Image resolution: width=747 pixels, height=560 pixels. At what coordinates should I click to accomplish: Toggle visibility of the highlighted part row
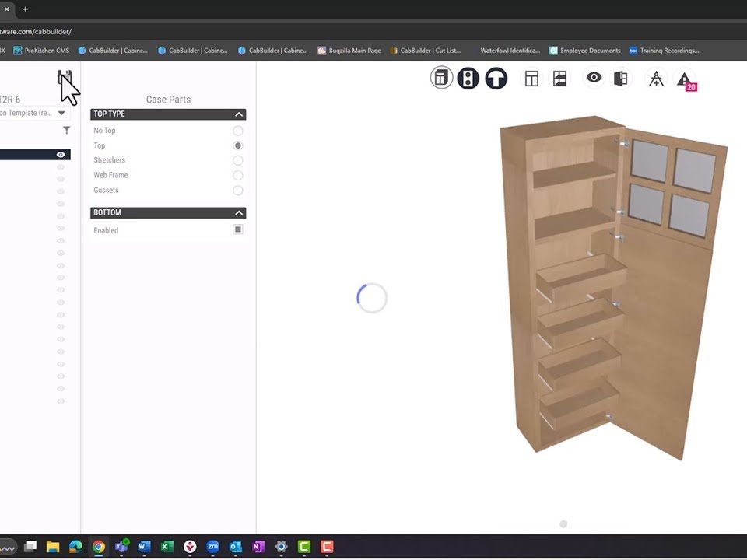(60, 154)
